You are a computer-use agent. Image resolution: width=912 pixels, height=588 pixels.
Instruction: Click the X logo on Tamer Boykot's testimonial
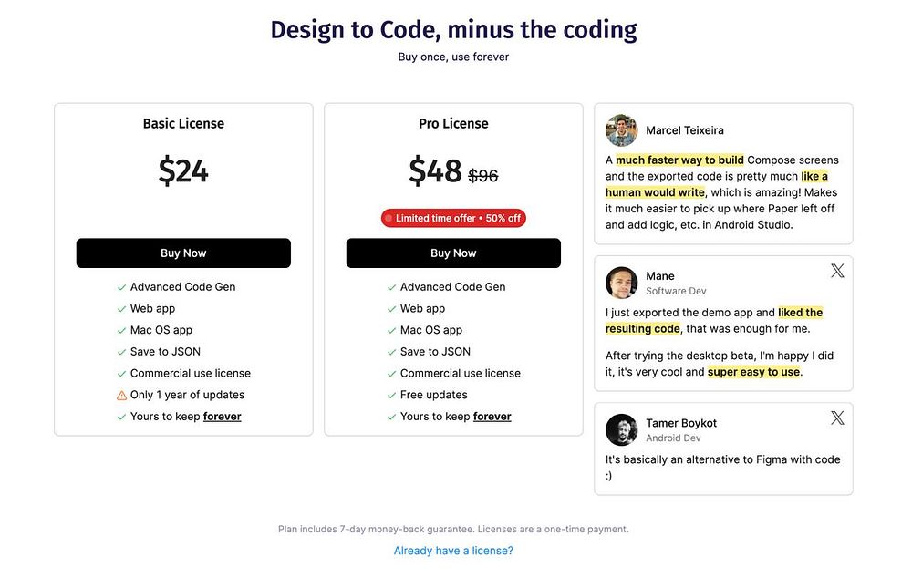pos(837,418)
